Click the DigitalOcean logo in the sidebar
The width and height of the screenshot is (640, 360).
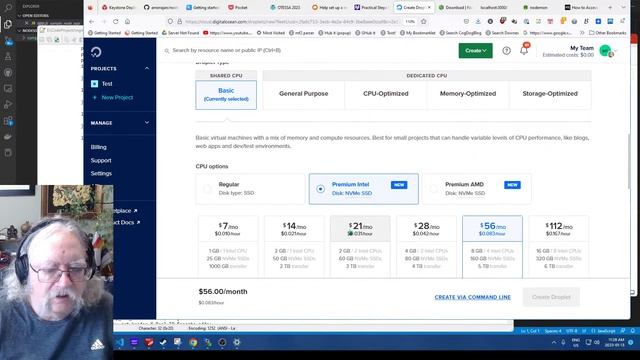click(96, 52)
